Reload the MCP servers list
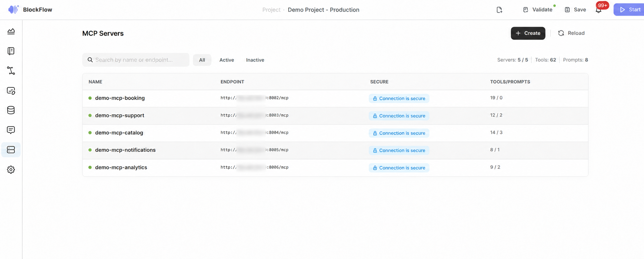 point(571,33)
